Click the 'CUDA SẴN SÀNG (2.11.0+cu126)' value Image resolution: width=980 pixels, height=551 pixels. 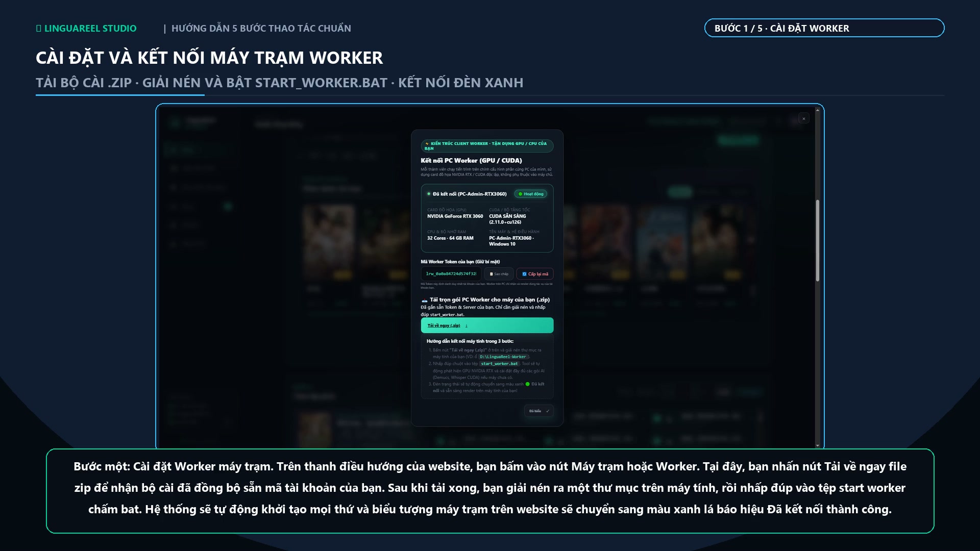point(507,219)
